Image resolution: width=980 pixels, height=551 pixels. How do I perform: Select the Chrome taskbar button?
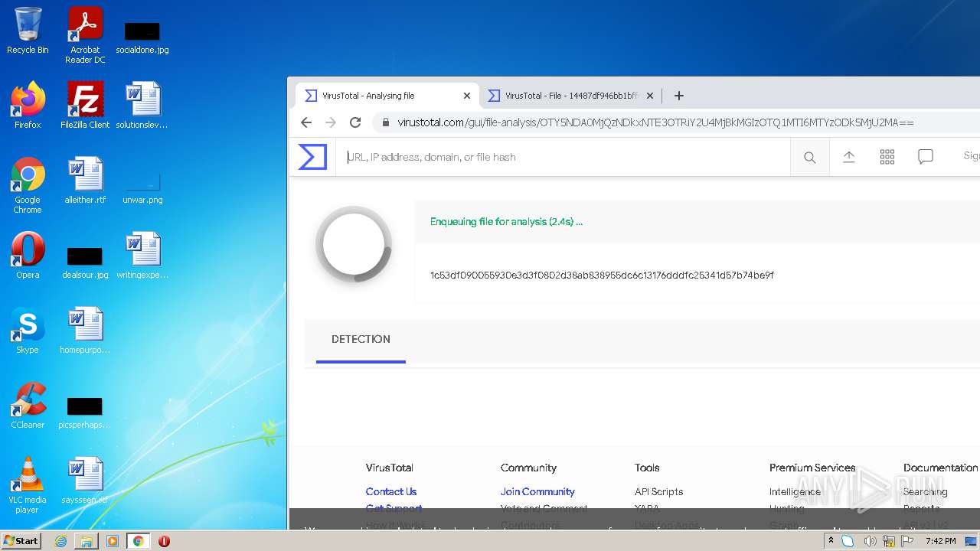pos(138,541)
